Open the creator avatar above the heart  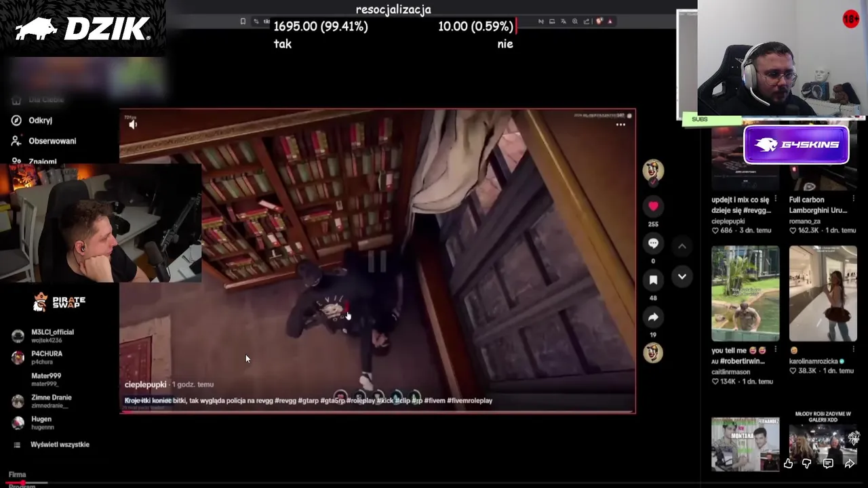point(653,170)
